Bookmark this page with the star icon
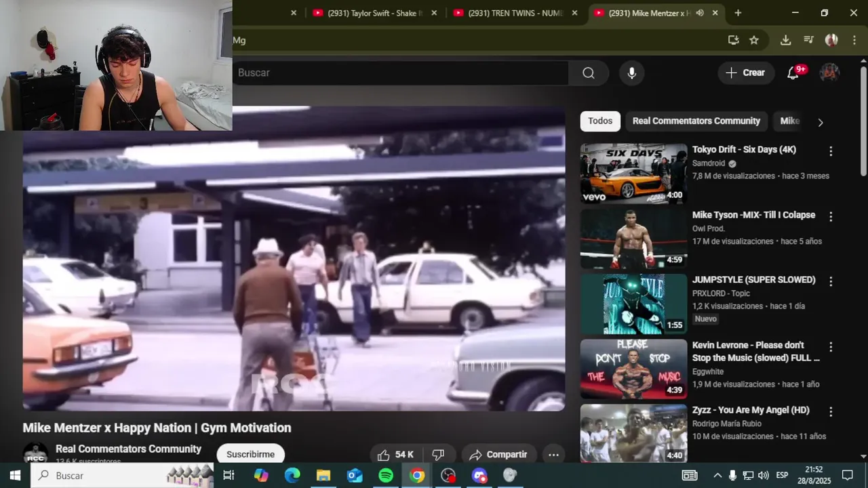Screen dimensions: 868x488 (754, 40)
